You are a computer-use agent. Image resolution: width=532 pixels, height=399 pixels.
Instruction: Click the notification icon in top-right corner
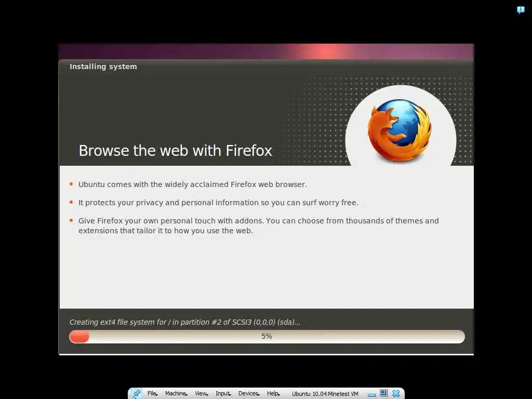(x=521, y=10)
